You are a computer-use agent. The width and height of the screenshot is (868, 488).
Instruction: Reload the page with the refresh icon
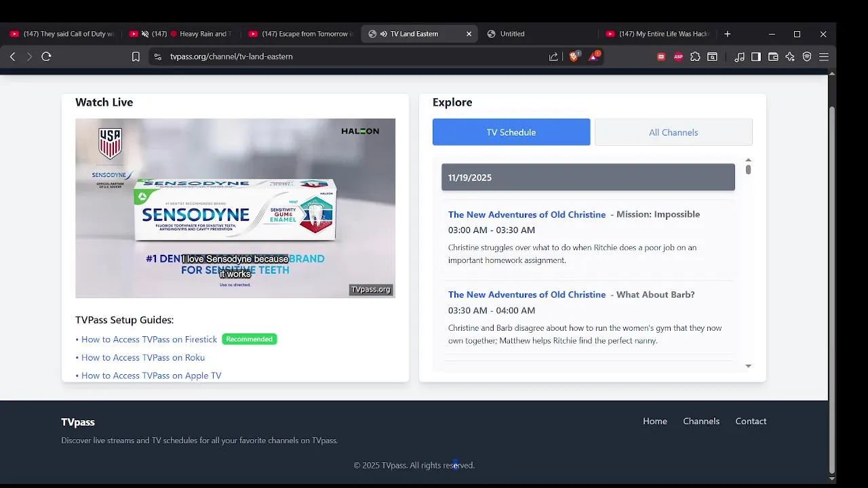pyautogui.click(x=46, y=57)
